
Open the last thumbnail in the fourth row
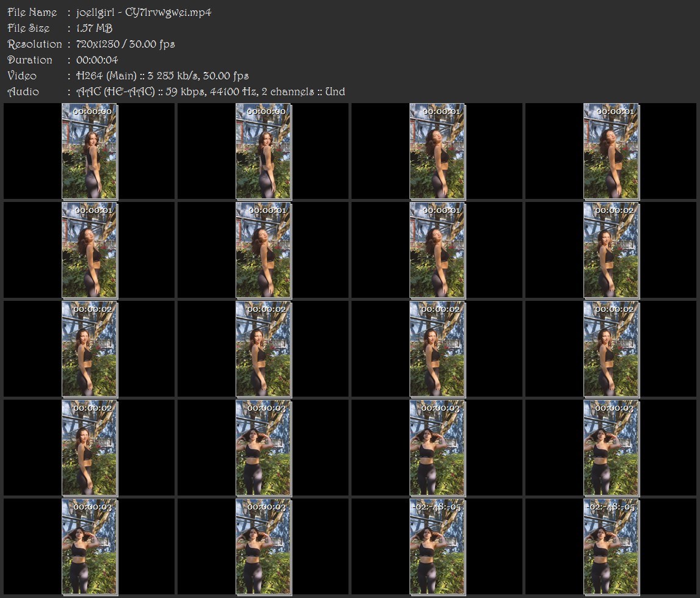[x=611, y=448]
